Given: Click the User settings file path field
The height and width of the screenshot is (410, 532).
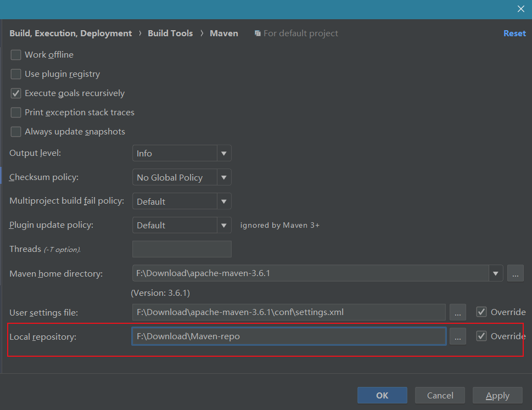Looking at the screenshot, I should 289,312.
